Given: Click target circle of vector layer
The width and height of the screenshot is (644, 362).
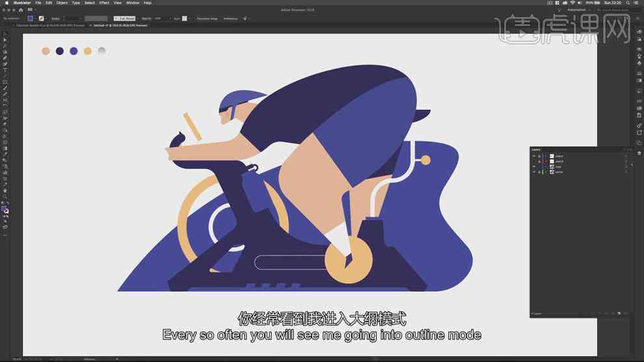Looking at the screenshot, I should pyautogui.click(x=626, y=172).
